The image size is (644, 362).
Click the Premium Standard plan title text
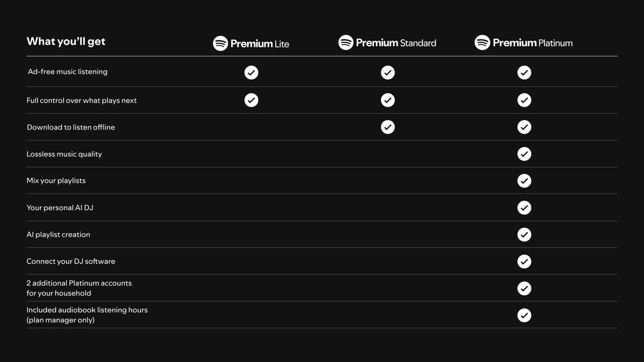(396, 43)
